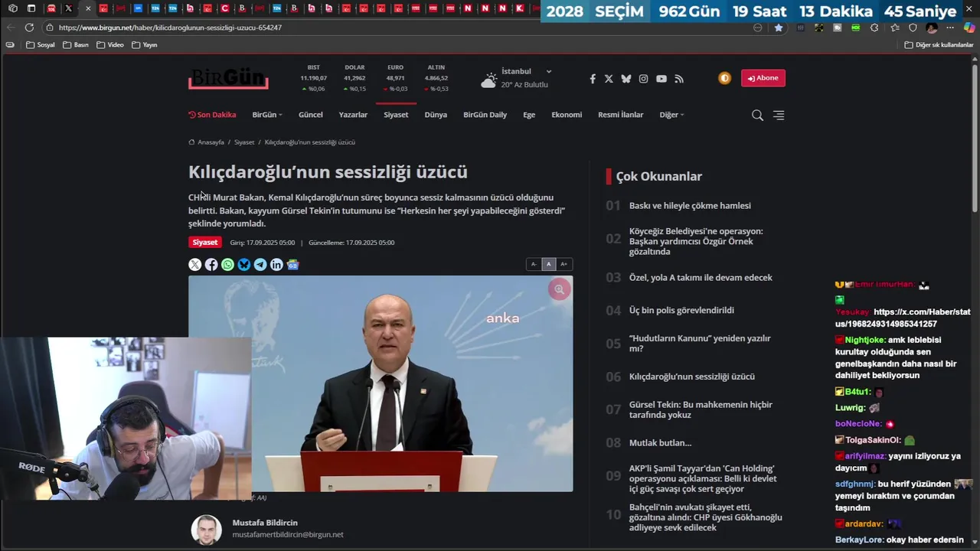Open browser settings three-dots menu

point(950,28)
